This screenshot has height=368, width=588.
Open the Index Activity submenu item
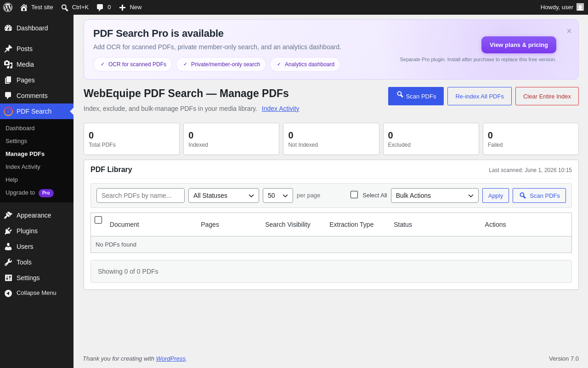pos(23,167)
